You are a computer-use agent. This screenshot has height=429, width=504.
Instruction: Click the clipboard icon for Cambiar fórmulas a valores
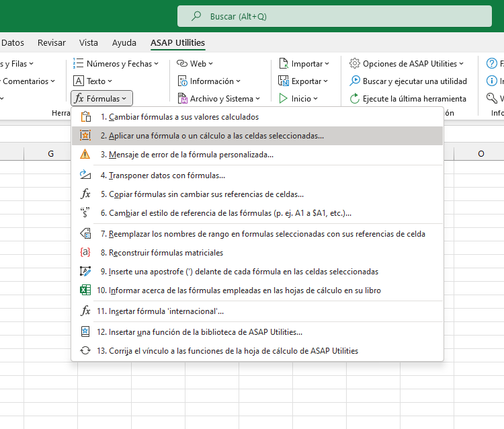pyautogui.click(x=85, y=117)
